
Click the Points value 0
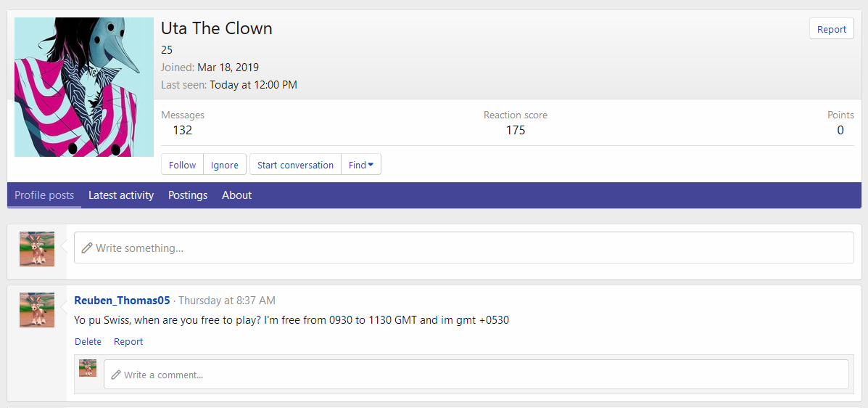[x=840, y=130]
